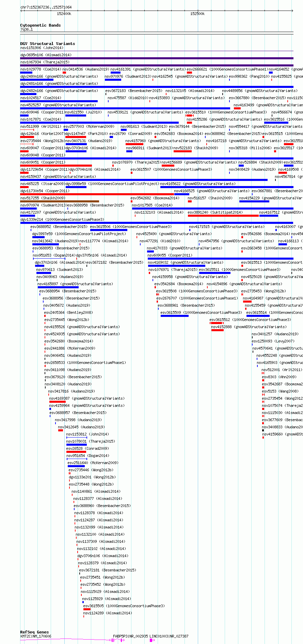Click nsv512001 (Arlt2011) label
This screenshot has height=644, width=303.
(282, 370)
